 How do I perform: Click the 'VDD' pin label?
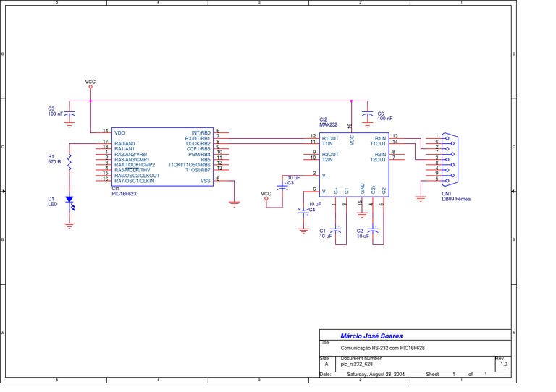pos(119,133)
